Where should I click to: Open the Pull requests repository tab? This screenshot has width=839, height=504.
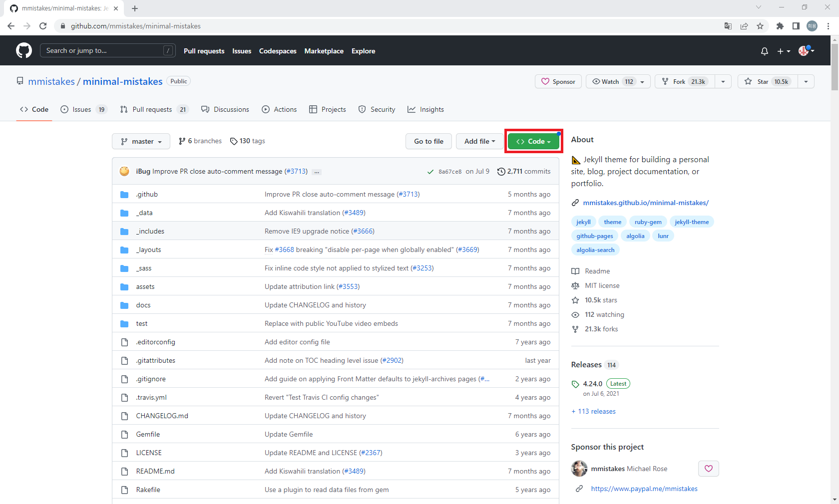coord(154,109)
